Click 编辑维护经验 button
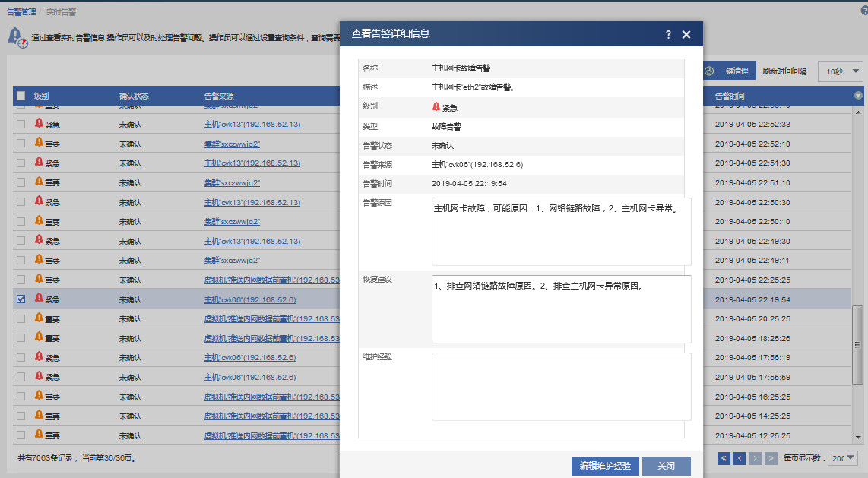This screenshot has height=478, width=868. coord(605,466)
